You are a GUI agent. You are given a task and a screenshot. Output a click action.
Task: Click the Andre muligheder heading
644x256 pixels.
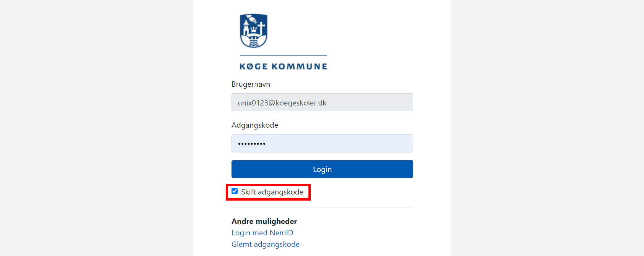(264, 221)
